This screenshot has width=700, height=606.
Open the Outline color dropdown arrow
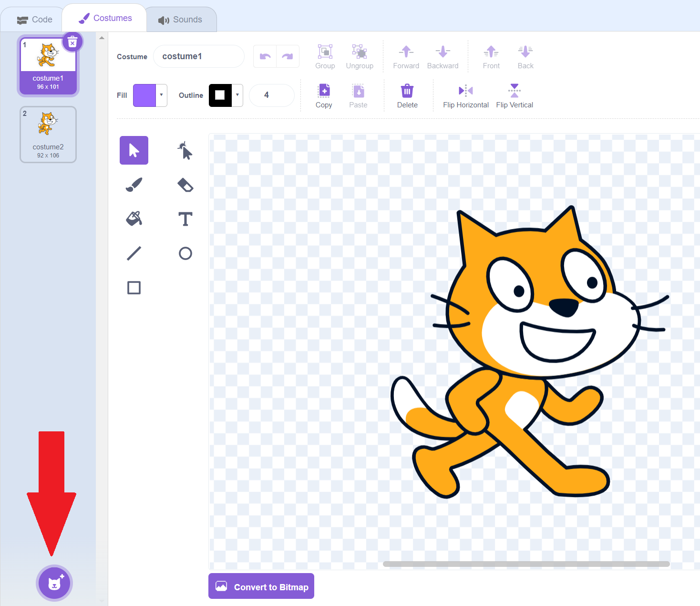(x=237, y=95)
